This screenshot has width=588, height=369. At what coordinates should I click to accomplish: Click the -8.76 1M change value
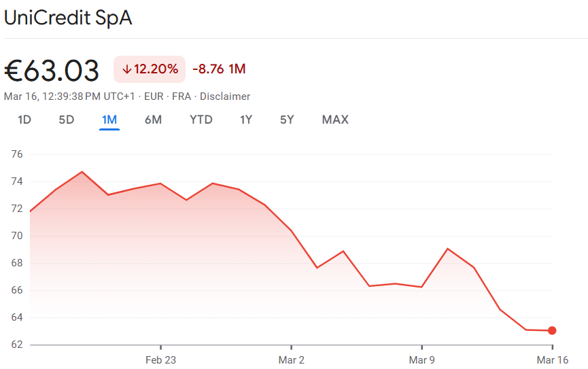coord(219,69)
